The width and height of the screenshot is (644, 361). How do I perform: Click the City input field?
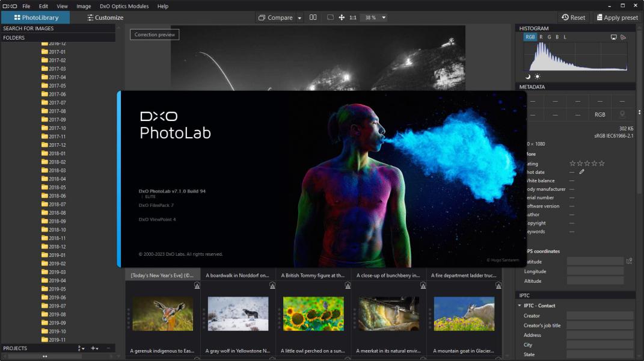(x=600, y=345)
